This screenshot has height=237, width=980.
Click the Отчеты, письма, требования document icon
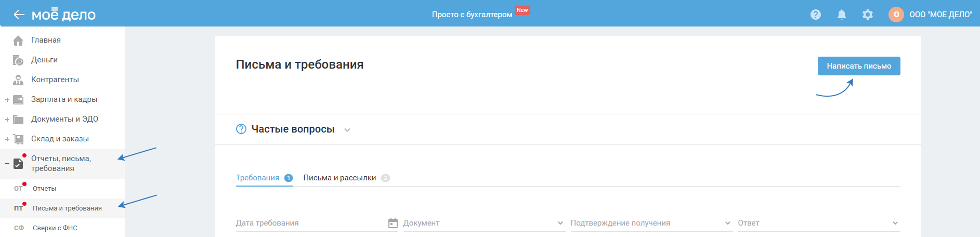(x=18, y=163)
